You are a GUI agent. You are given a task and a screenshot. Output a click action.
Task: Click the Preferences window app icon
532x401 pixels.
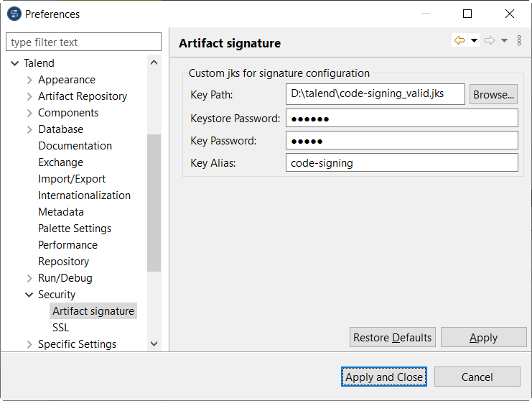[x=13, y=14]
